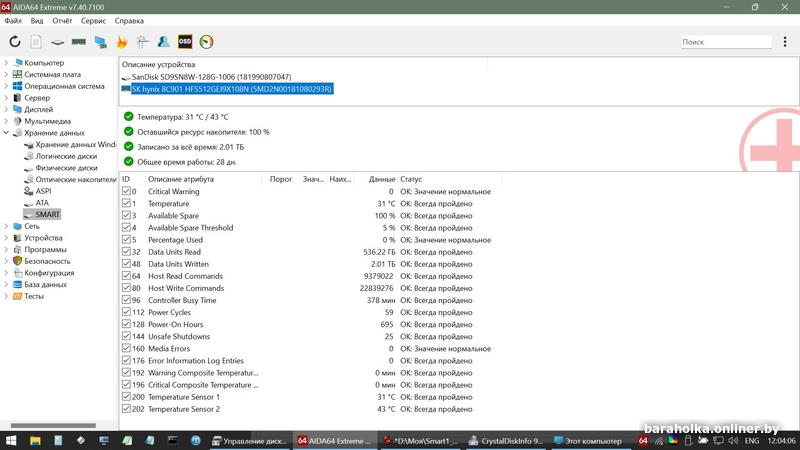Open the OSD panel icon
The width and height of the screenshot is (800, 450).
[x=185, y=42]
